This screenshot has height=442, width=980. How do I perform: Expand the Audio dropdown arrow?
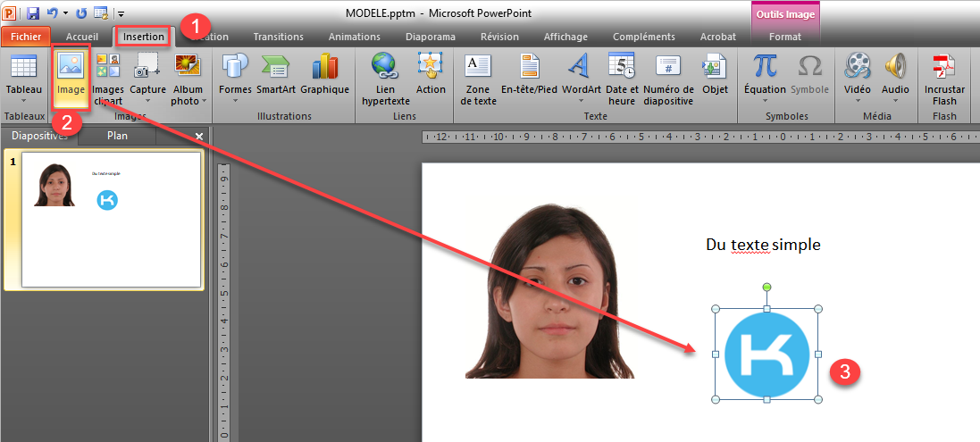tap(895, 101)
